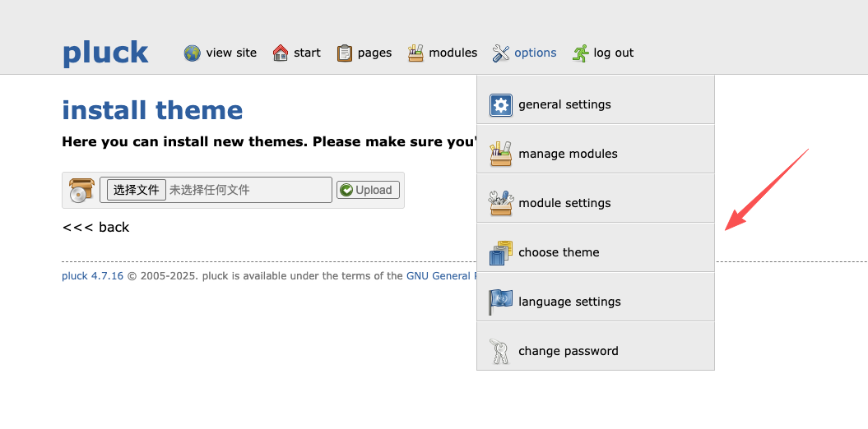Click the keys icon for change password

point(501,352)
